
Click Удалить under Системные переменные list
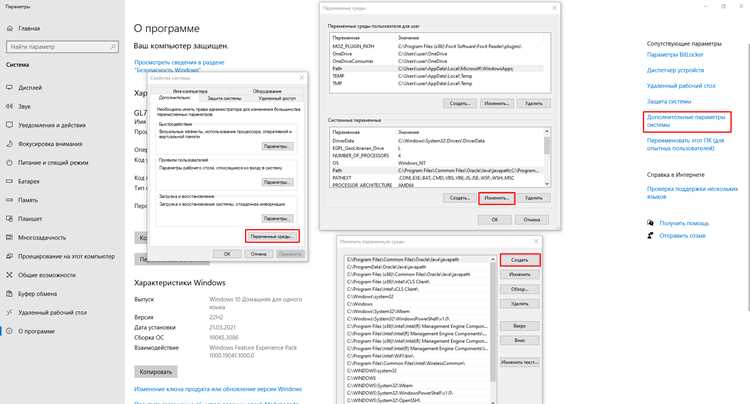533,198
